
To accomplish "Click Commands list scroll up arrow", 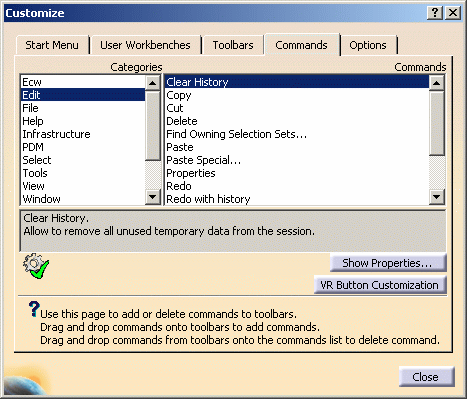I will click(x=436, y=83).
